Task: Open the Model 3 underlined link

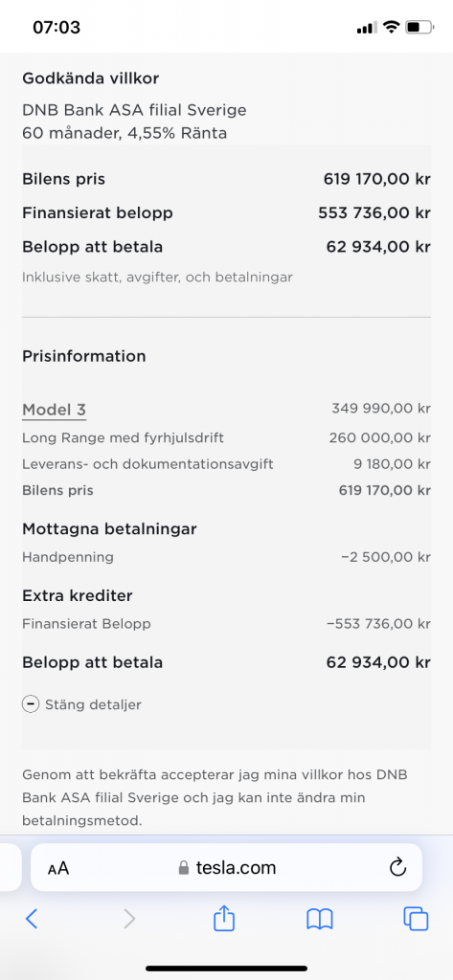Action: 54,410
